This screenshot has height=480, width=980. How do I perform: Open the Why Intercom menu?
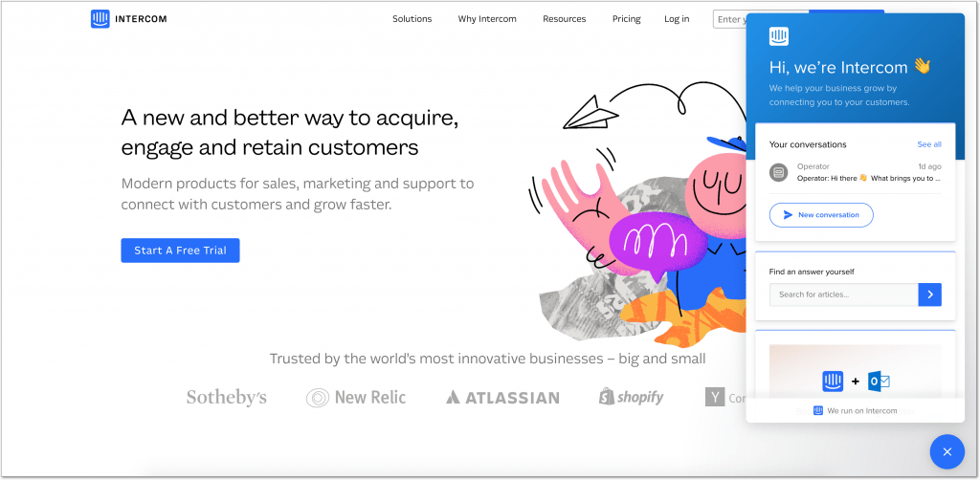(487, 19)
